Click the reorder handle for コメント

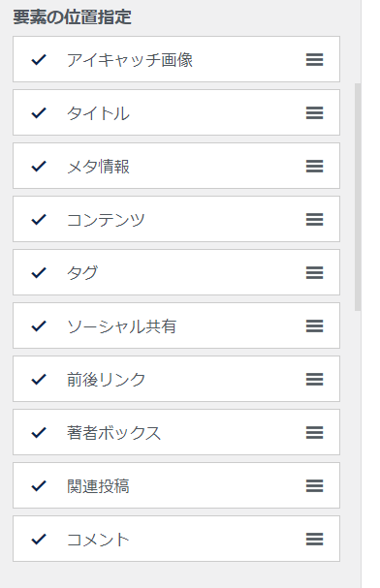[314, 539]
